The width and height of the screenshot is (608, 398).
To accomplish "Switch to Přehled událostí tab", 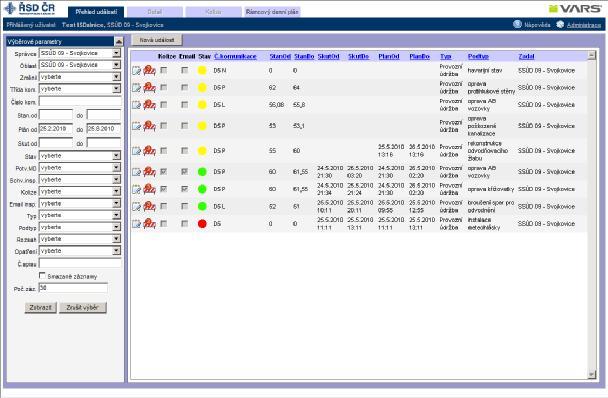I will [x=96, y=12].
